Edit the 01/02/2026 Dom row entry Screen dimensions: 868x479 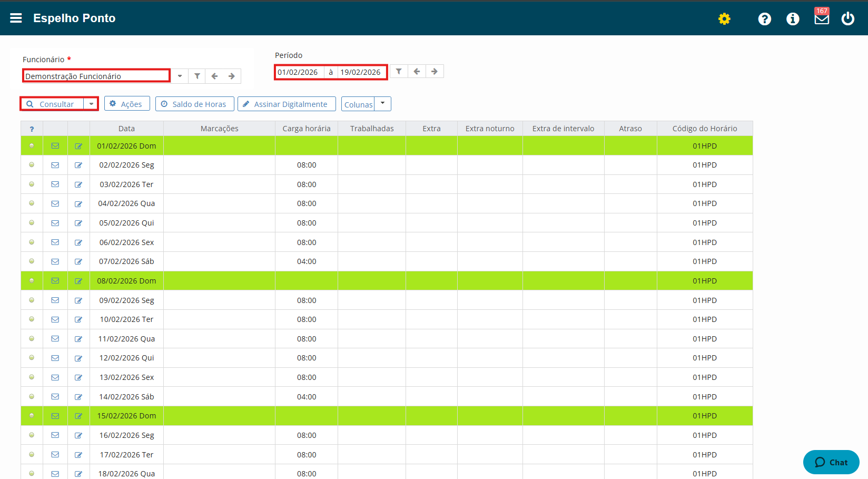coord(78,146)
